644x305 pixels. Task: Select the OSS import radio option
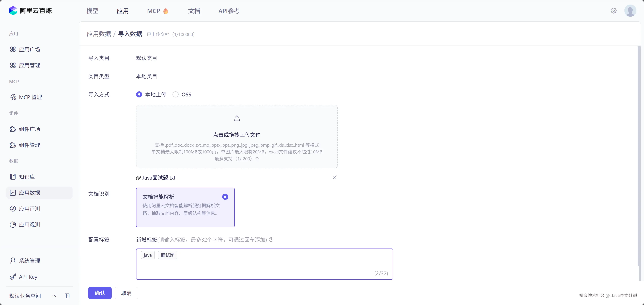[x=176, y=95]
